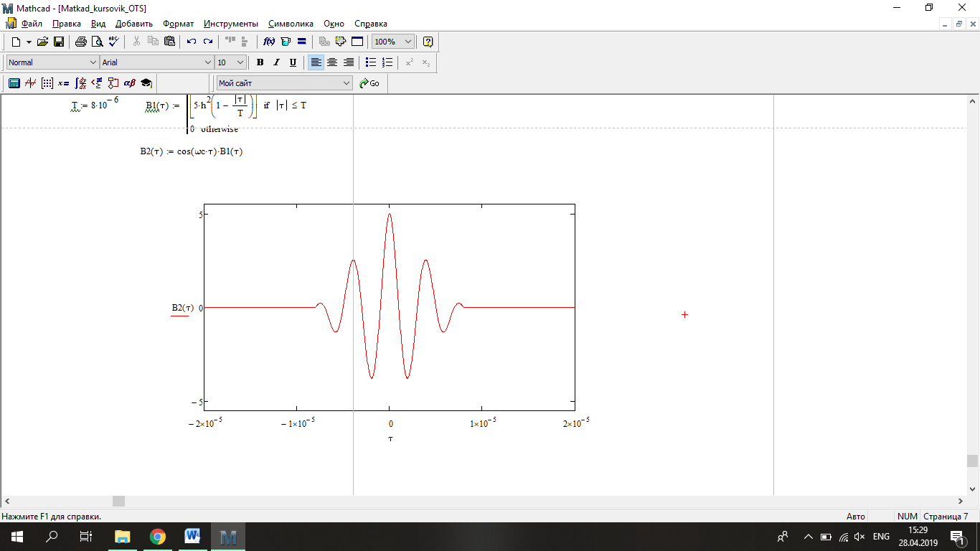Image resolution: width=980 pixels, height=551 pixels.
Task: Click the Save diskette icon
Action: pos(59,42)
